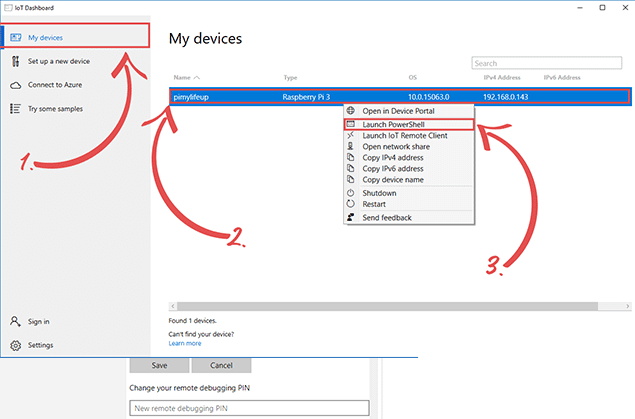Click the Try some samples icon
The width and height of the screenshot is (635, 419).
click(x=16, y=108)
